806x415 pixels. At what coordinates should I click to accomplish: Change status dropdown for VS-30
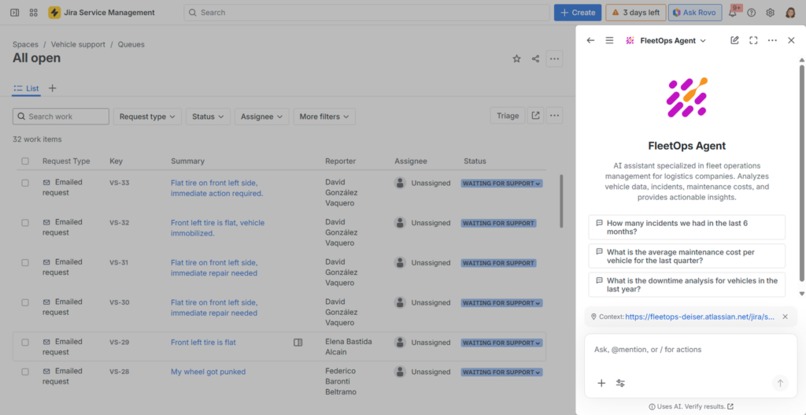point(502,303)
